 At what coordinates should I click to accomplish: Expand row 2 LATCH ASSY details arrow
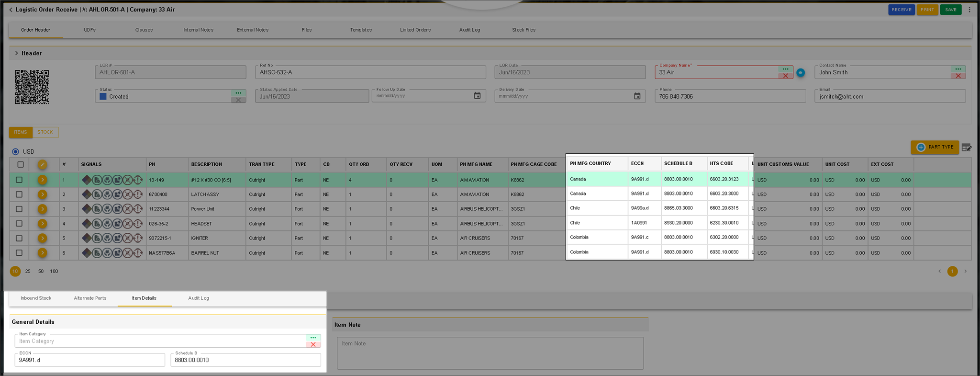tap(43, 194)
